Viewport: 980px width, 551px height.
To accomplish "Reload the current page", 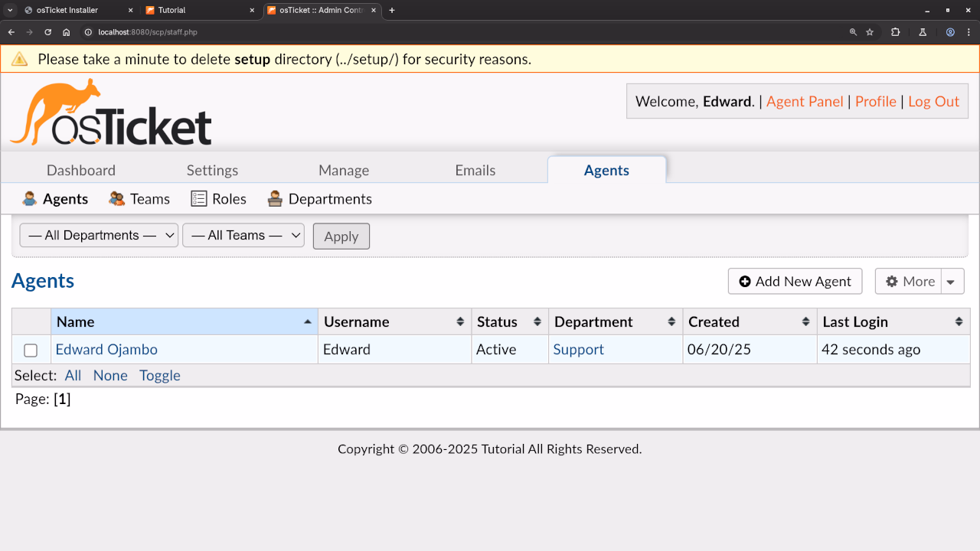I will (x=47, y=32).
